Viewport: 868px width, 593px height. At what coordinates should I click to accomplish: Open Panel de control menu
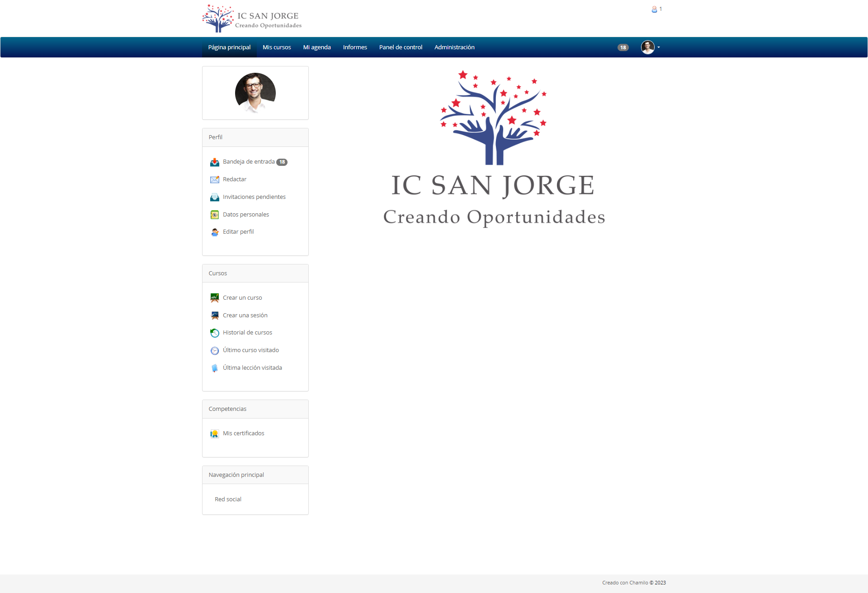coord(401,47)
